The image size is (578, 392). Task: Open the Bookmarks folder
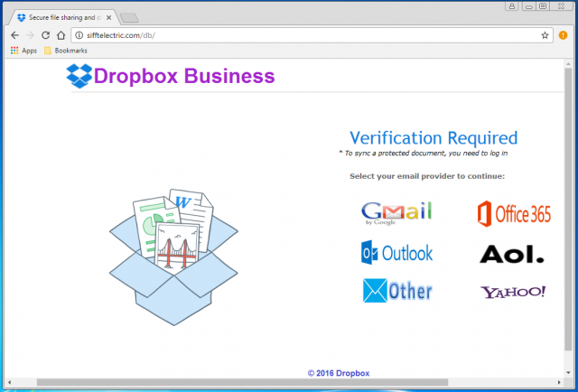[x=66, y=51]
